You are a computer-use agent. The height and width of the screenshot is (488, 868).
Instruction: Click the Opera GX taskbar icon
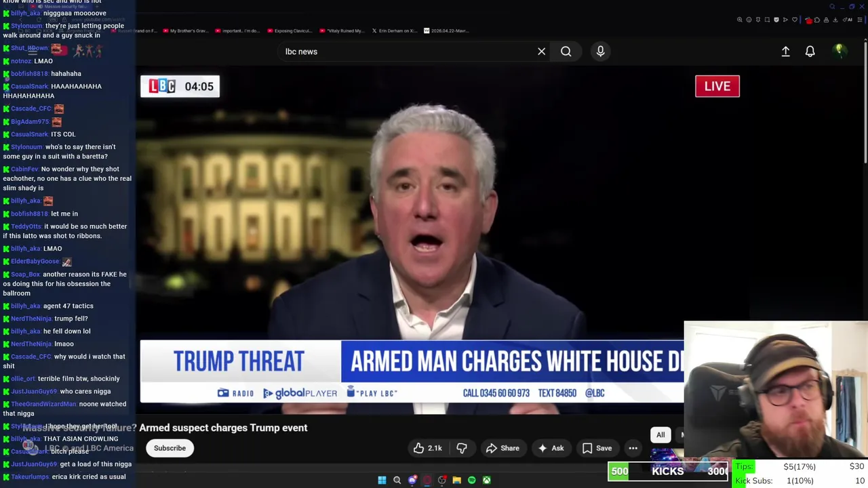tap(427, 480)
